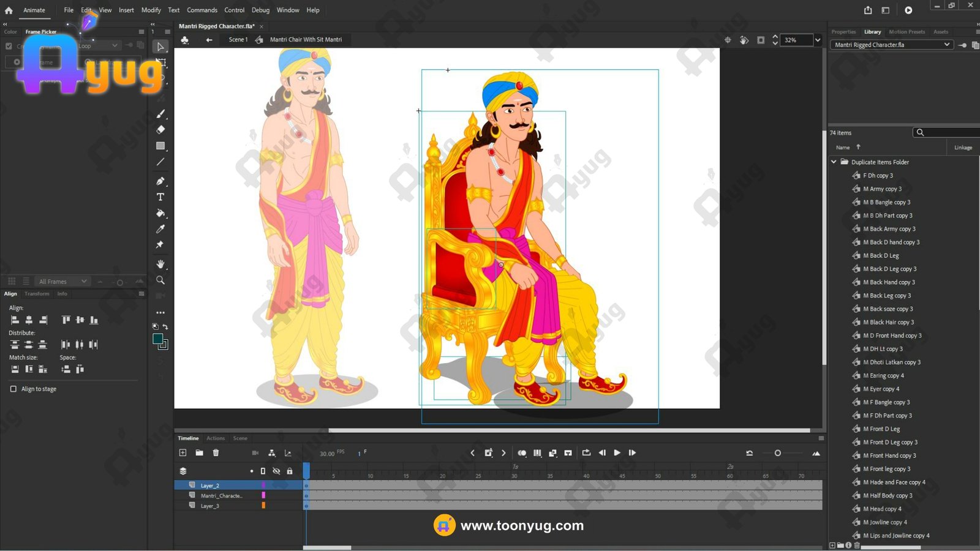Open the Quick Share and Publish icon
Image resolution: width=980 pixels, height=551 pixels.
(x=868, y=10)
